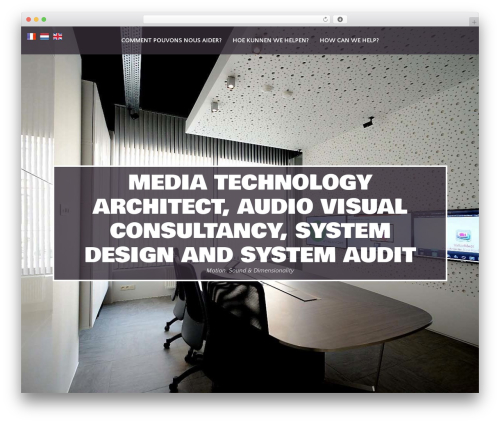Screen dimensions: 500x423
Task: Click the browser address bar field
Action: click(x=237, y=19)
